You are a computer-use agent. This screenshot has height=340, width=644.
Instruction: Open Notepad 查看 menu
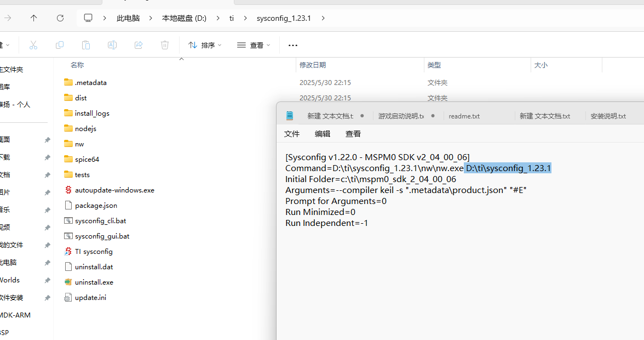pos(353,134)
